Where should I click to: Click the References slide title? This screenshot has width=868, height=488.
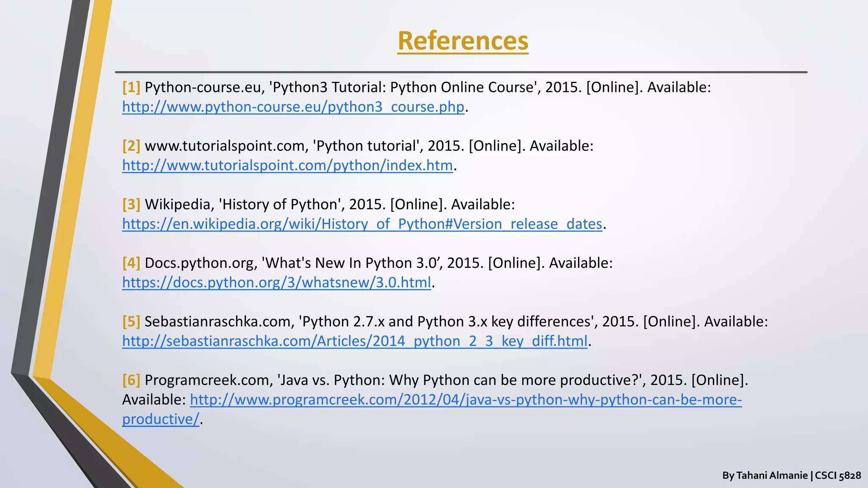tap(463, 41)
